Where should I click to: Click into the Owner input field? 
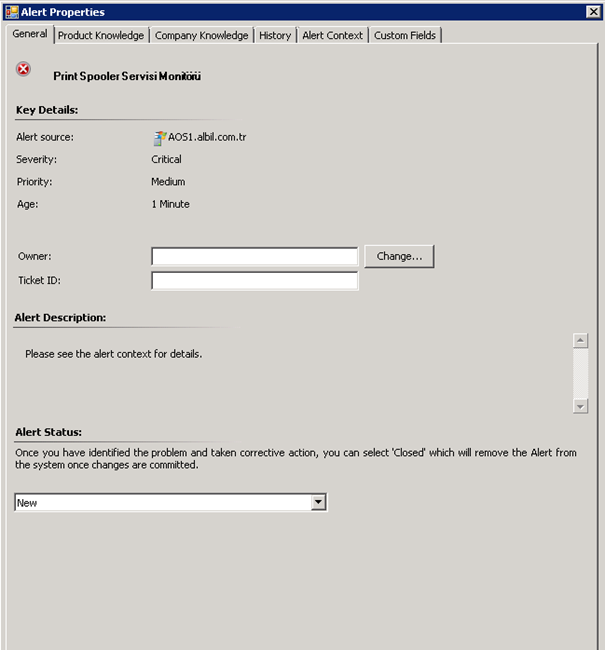(255, 256)
